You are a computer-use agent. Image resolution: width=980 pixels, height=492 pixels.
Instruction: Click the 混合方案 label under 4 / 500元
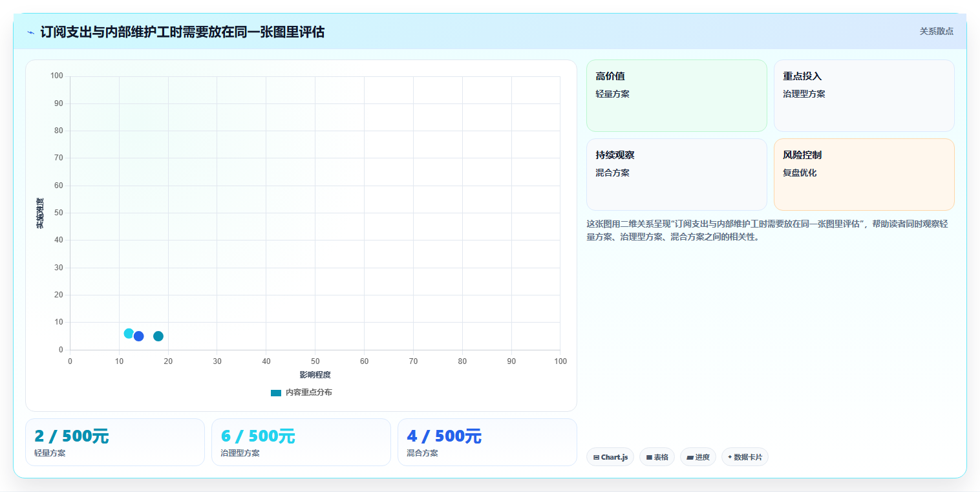[x=422, y=453]
